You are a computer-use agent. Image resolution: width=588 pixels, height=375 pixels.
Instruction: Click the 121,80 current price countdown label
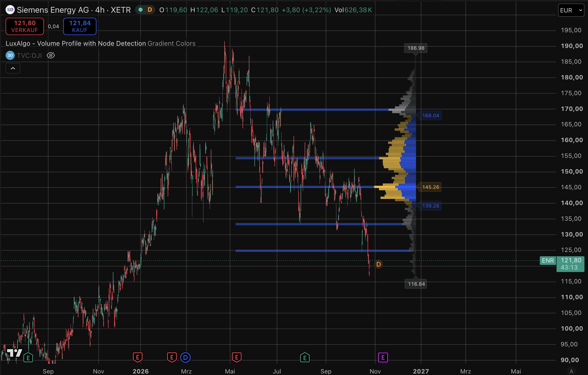pyautogui.click(x=571, y=264)
